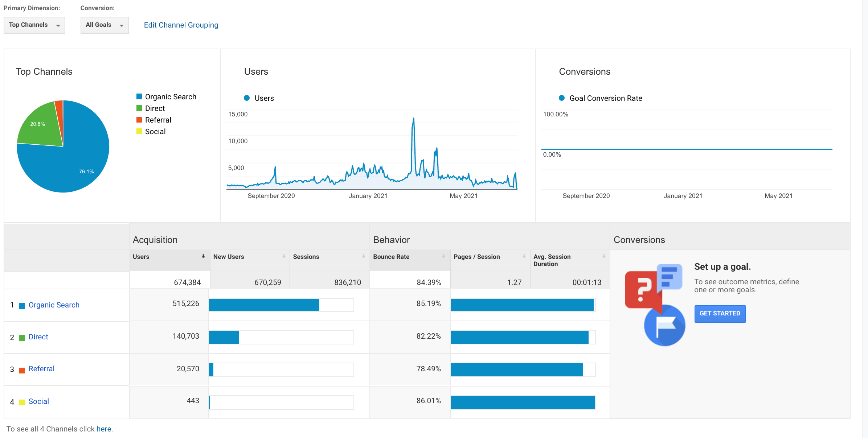Open the Direct channel link
Screen dimensions: 868x438
pyautogui.click(x=38, y=337)
